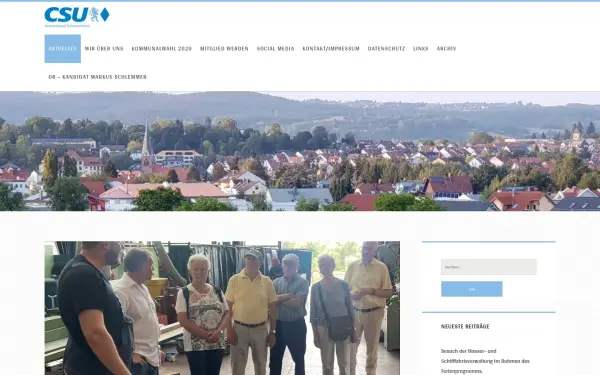Open the post about Wasser- und Schifffahrtsverwaltung

click(485, 361)
